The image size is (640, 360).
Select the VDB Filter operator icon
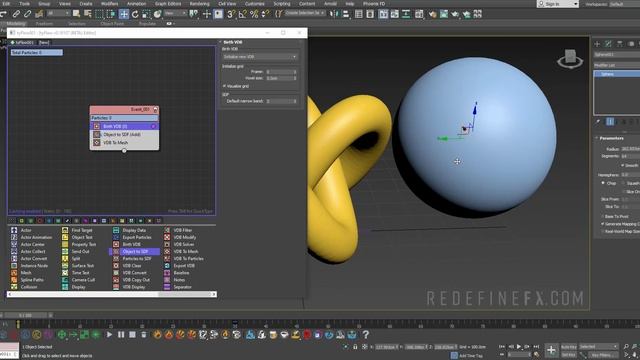[167, 230]
